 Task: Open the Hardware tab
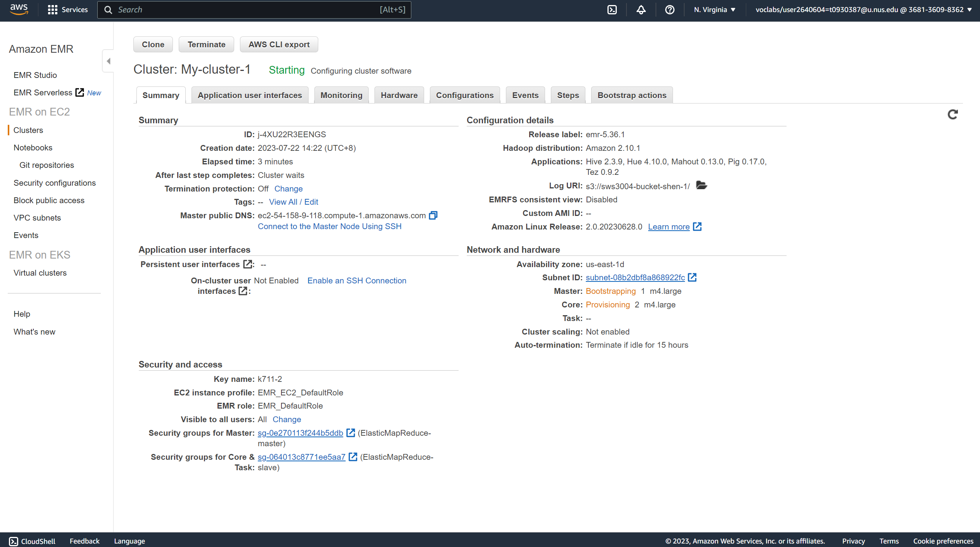coord(399,95)
